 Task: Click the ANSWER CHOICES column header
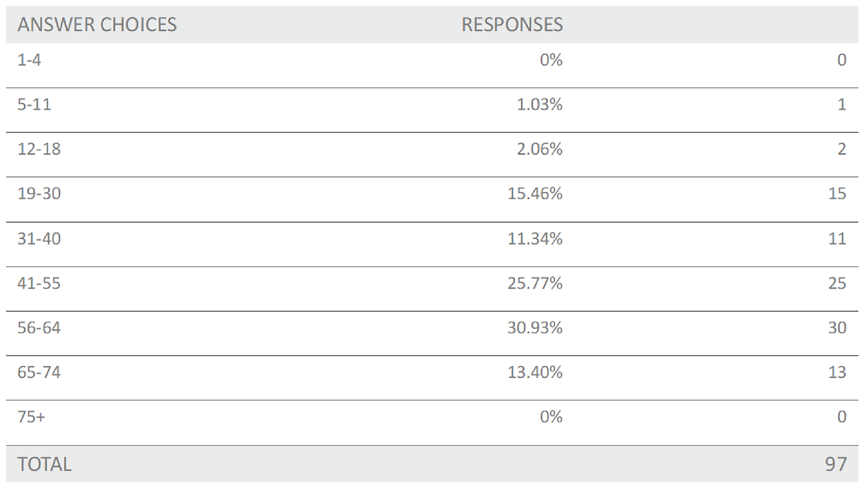point(97,25)
